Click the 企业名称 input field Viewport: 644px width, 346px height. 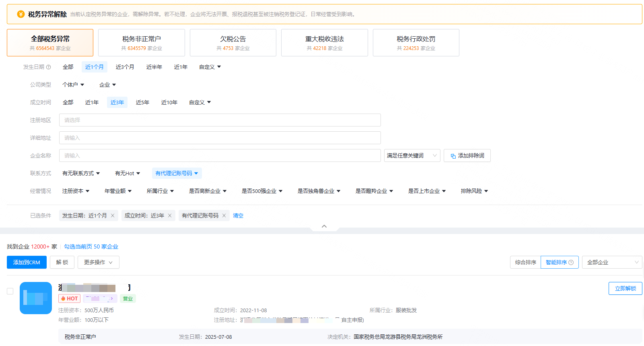220,156
